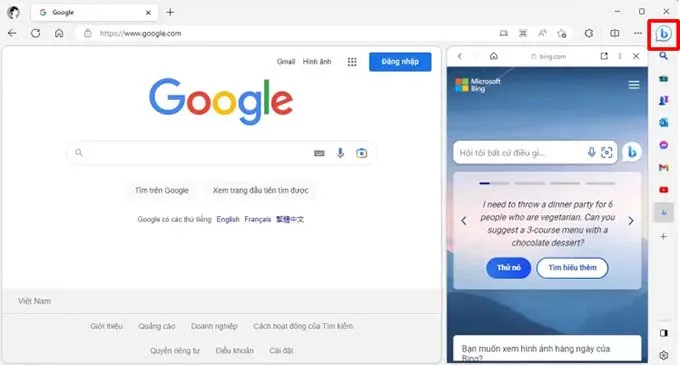Reload the Google page
The width and height of the screenshot is (680, 365).
pos(36,33)
